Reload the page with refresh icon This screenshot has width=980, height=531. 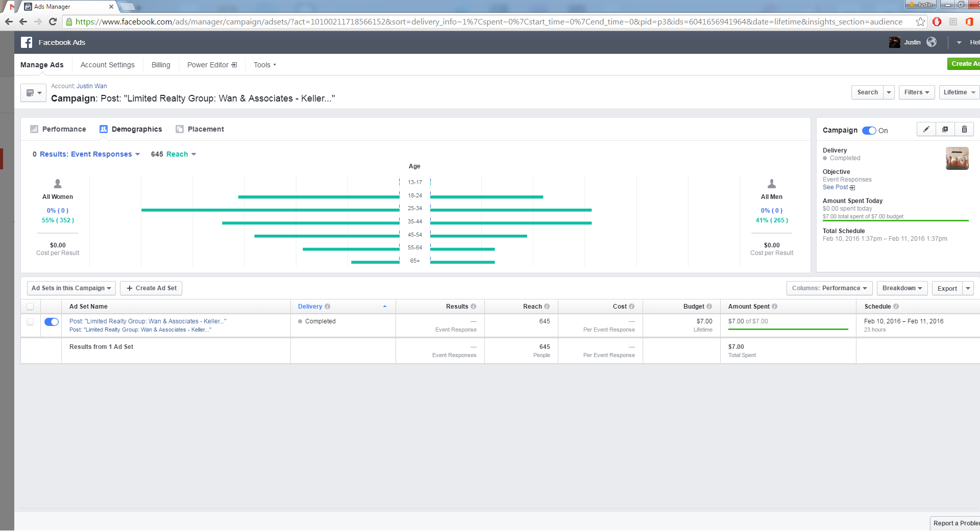point(53,21)
